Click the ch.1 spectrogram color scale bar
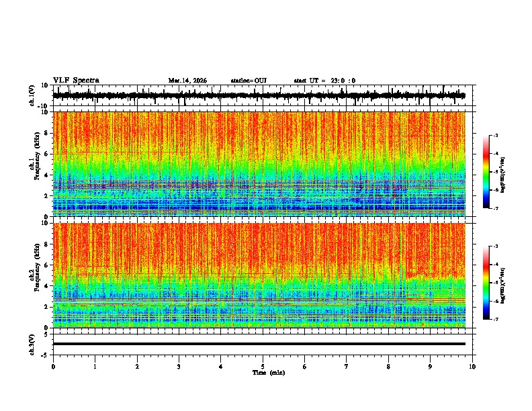The image size is (532, 411). pos(486,172)
